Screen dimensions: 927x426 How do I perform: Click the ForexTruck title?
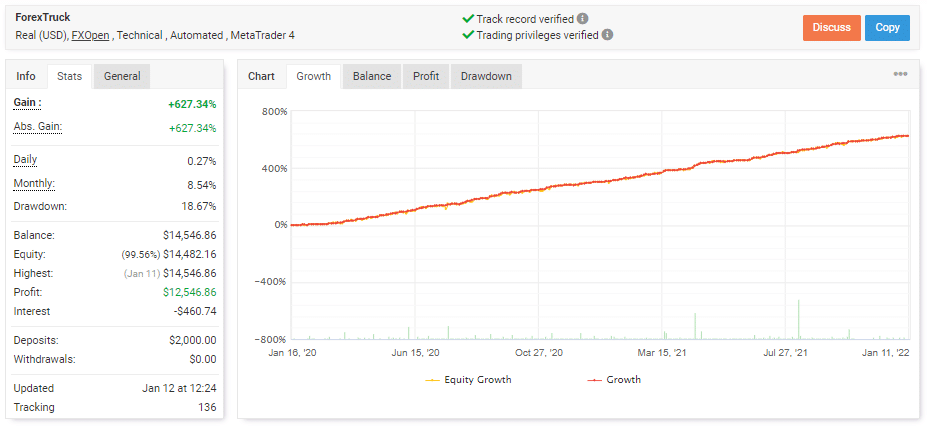[43, 18]
